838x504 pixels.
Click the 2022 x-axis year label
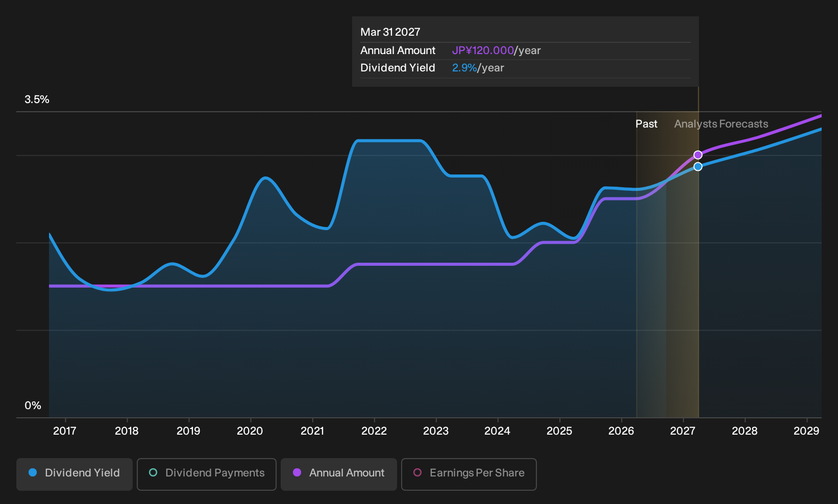pyautogui.click(x=374, y=431)
